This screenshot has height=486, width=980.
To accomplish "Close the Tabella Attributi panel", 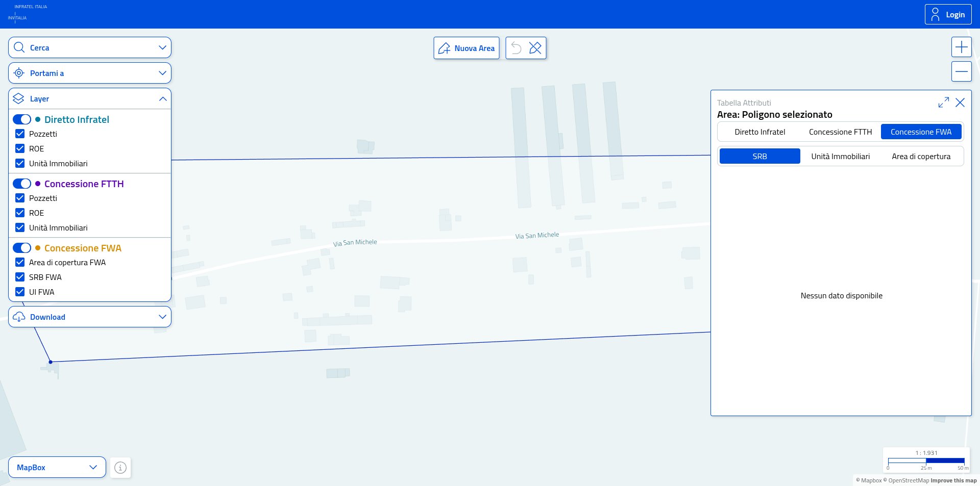I will tap(960, 103).
